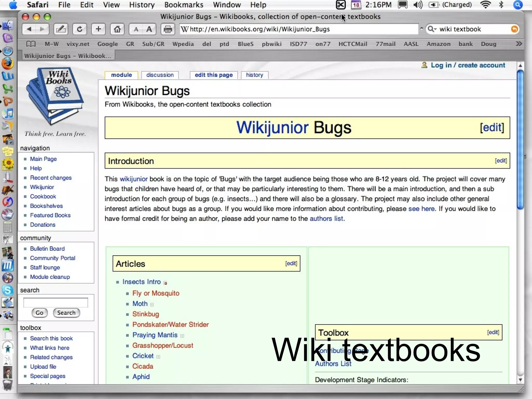The image size is (532, 399).
Task: Open the Featured Books navigation link
Action: click(50, 215)
